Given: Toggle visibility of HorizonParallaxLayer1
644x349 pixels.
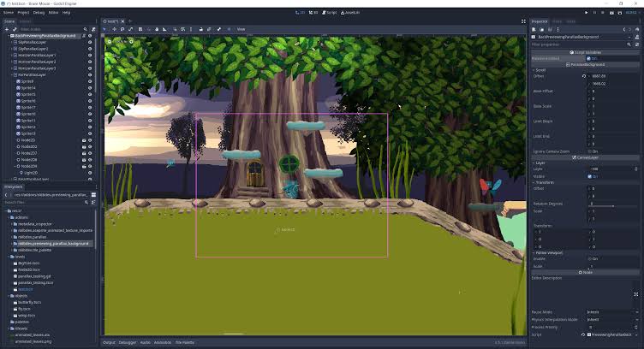Looking at the screenshot, I should (90, 56).
